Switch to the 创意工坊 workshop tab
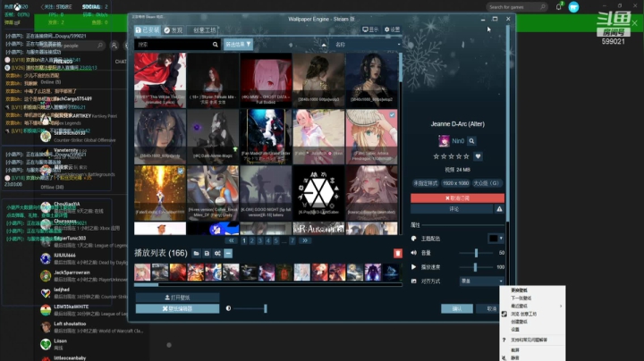Image resolution: width=644 pixels, height=361 pixels. 202,30
